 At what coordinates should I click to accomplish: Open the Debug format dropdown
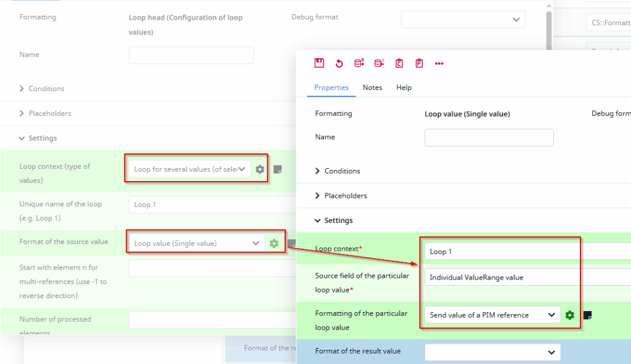pos(463,19)
